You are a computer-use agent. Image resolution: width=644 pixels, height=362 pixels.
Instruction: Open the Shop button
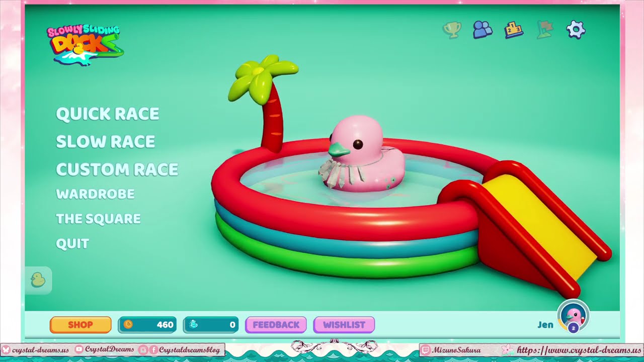[x=80, y=325]
